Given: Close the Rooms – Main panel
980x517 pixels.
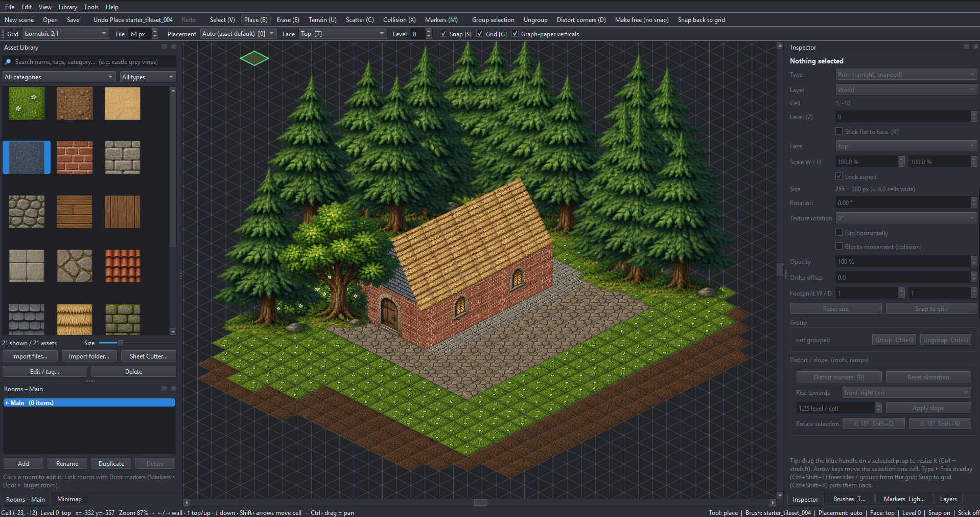Looking at the screenshot, I should [174, 388].
